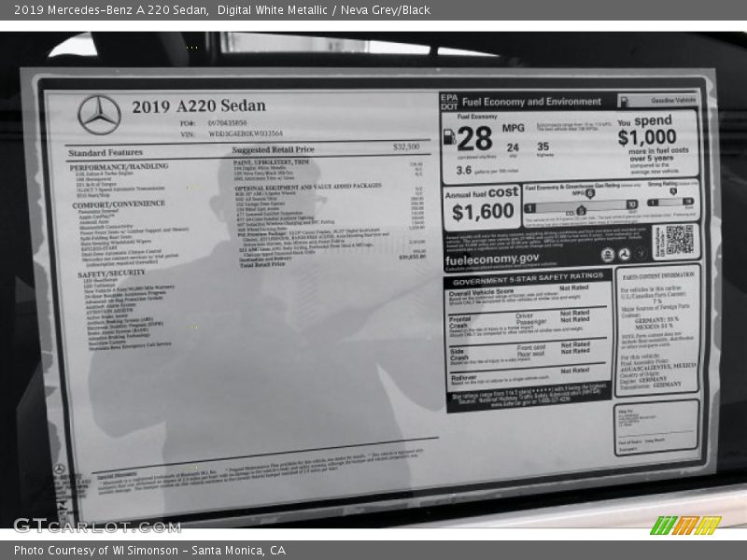Viewport: 747px width, 560px height.
Task: Click the '2019 A220 Sedan' heading
Action: tap(199, 106)
